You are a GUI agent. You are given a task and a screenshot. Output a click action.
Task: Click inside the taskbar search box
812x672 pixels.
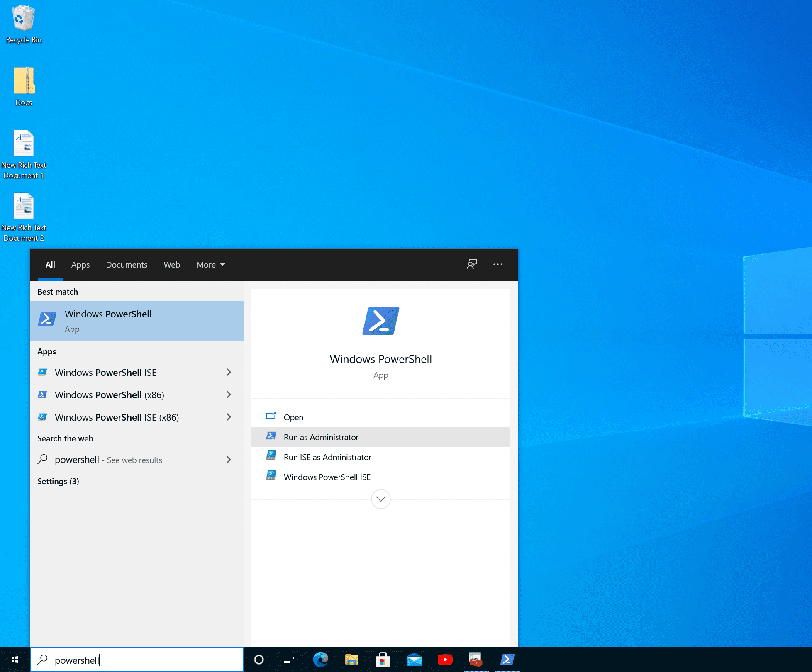(137, 660)
